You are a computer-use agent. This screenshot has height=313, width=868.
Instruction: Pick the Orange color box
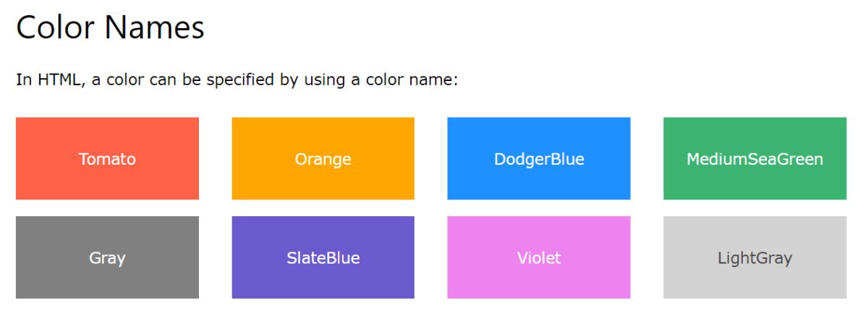323,158
